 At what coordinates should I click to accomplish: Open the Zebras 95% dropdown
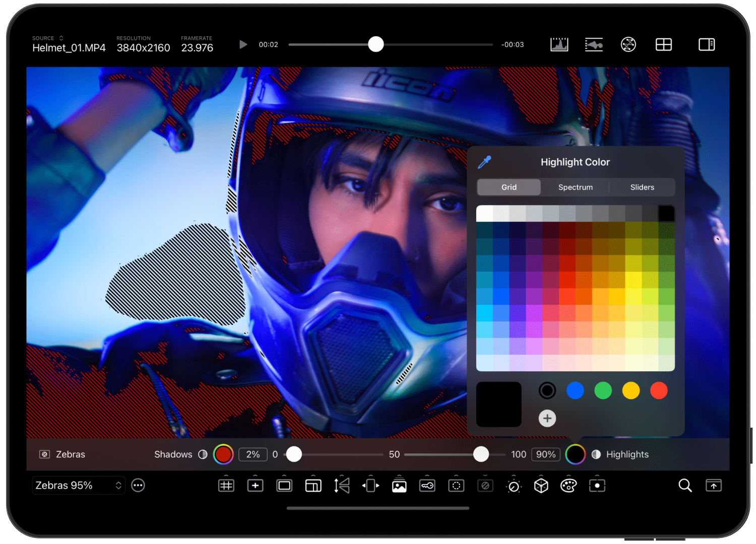pos(78,485)
